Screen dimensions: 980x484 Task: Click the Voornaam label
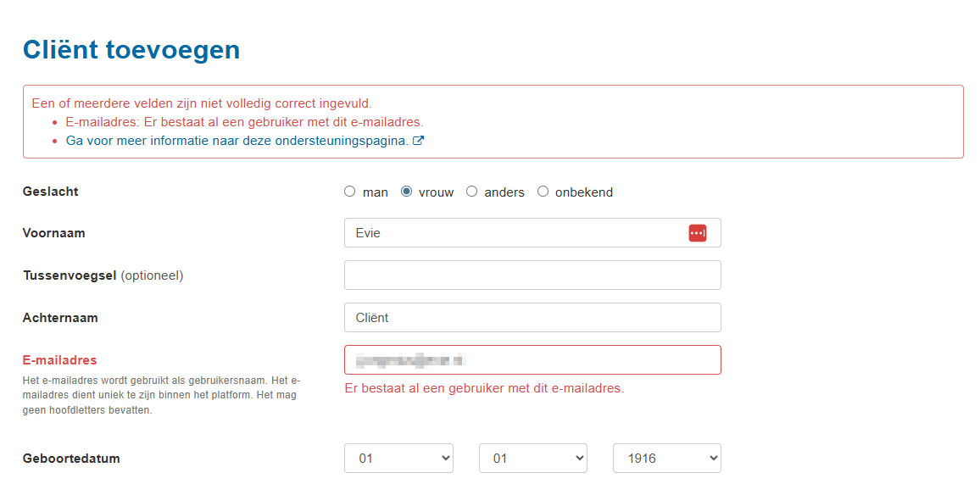coord(53,233)
